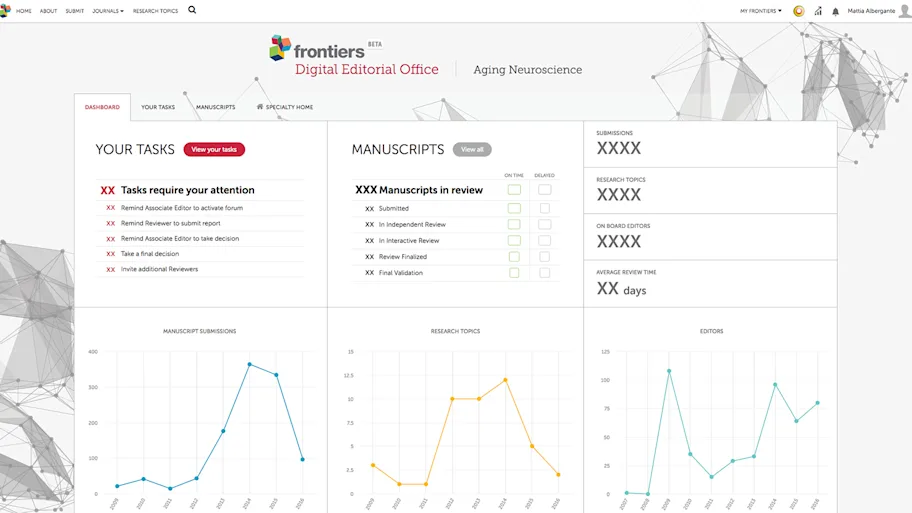The width and height of the screenshot is (912, 513).
Task: Open Take a final decision task
Action: pyautogui.click(x=150, y=254)
